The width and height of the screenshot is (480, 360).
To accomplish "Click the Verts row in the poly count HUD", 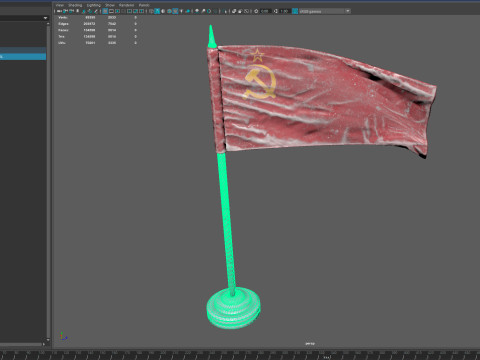I will [97, 17].
